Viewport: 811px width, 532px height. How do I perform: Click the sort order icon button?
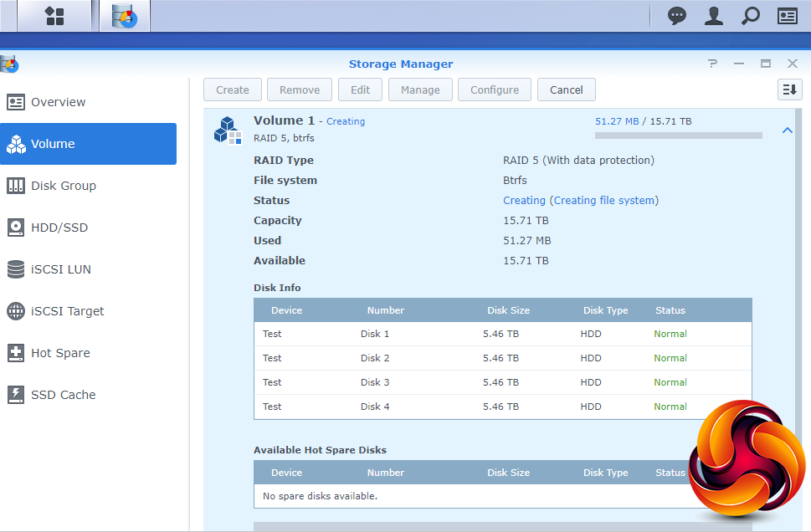tap(789, 90)
